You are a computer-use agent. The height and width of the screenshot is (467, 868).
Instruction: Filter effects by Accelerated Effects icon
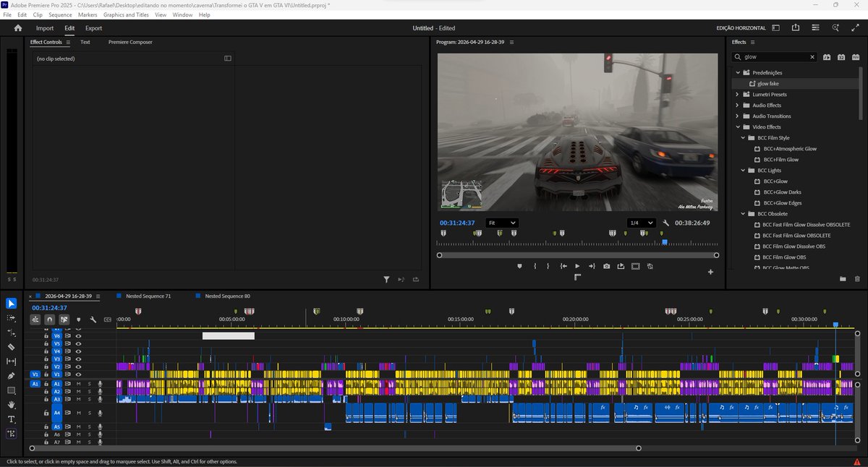tap(827, 56)
